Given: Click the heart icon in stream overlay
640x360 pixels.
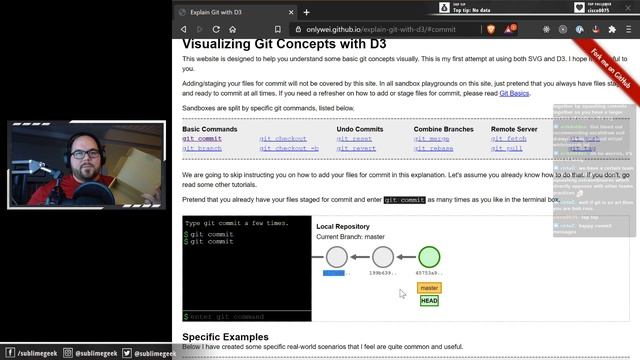Looking at the screenshot, I should pos(579,7).
